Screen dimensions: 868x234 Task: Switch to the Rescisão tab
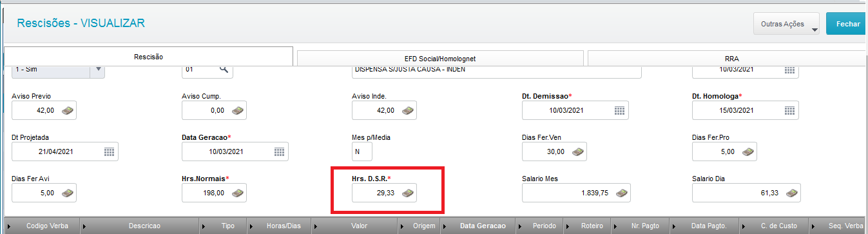point(148,57)
